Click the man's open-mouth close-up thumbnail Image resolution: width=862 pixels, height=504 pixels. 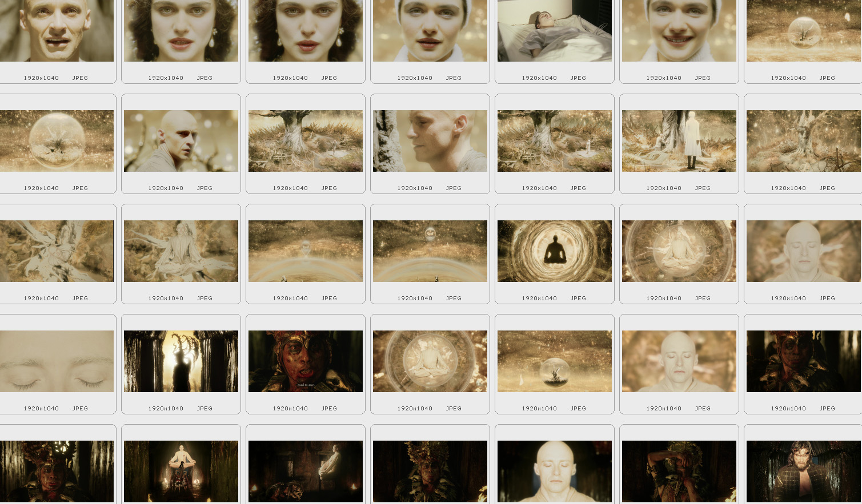[x=57, y=31]
